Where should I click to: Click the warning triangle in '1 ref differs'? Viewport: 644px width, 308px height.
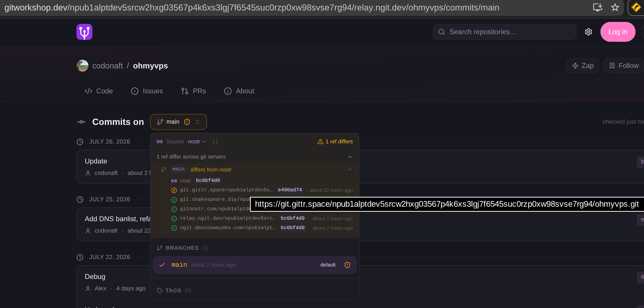coord(320,142)
